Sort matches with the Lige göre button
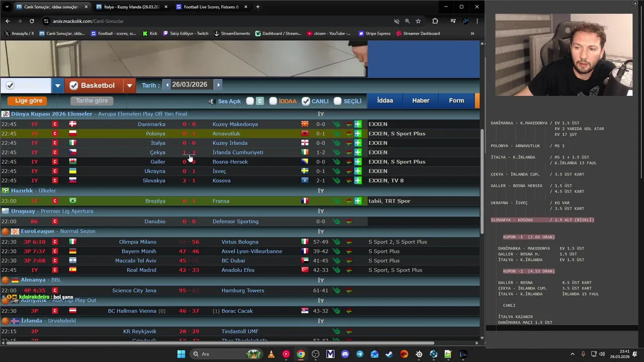644x362 pixels. click(28, 101)
